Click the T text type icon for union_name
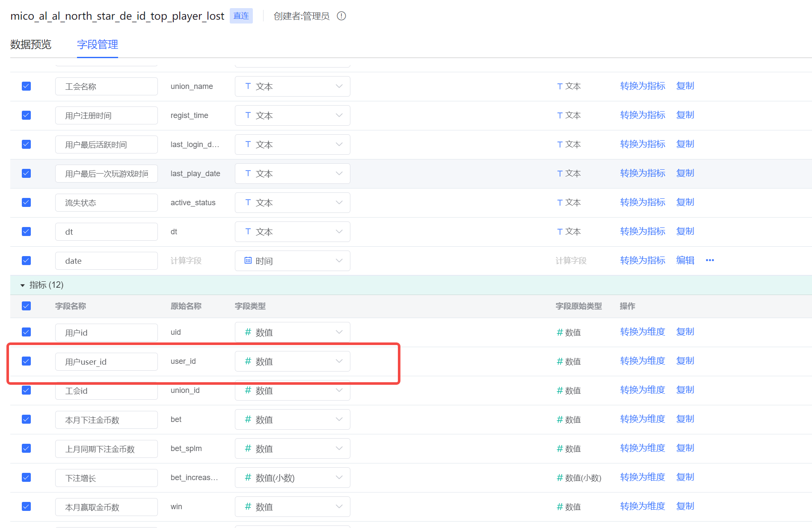Viewport: 812px width, 528px height. [x=248, y=86]
